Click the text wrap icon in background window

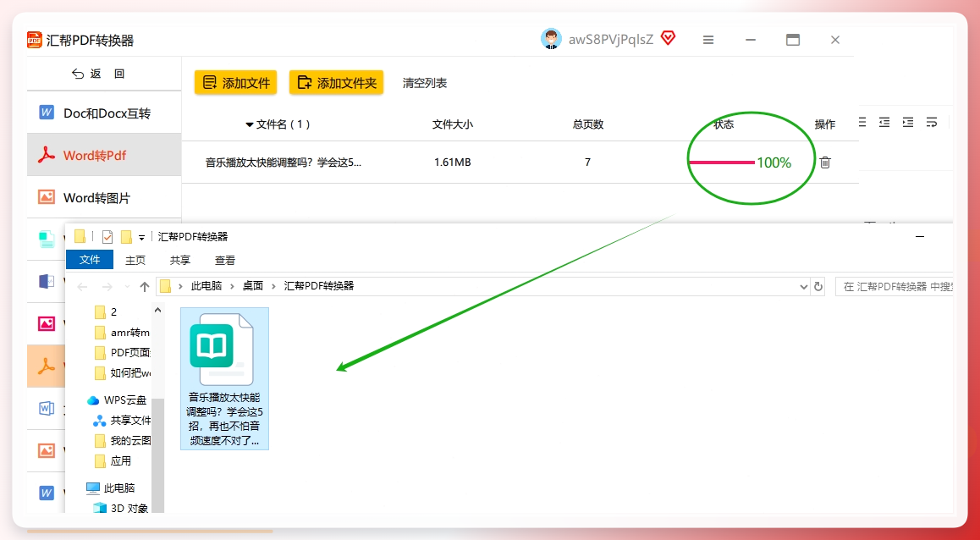pyautogui.click(x=932, y=123)
